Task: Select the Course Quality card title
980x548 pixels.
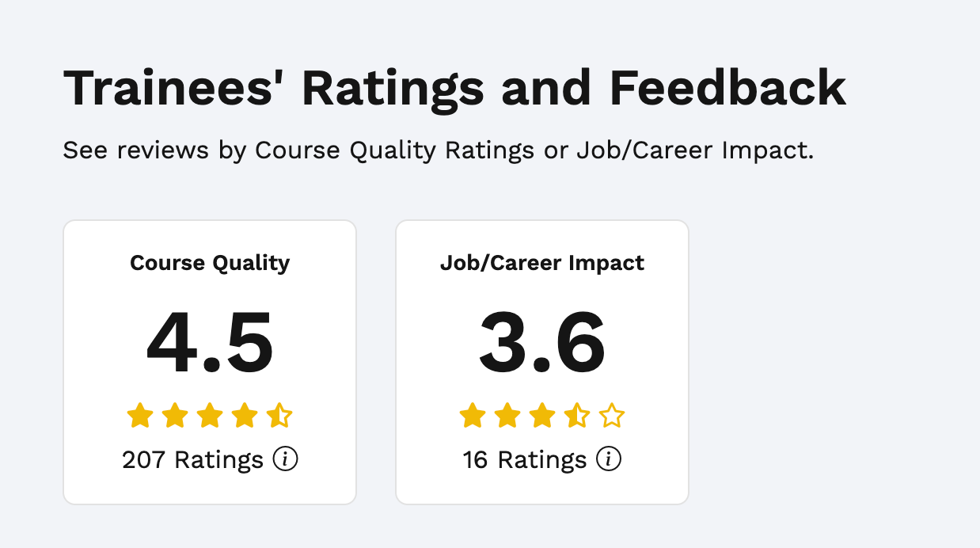Action: (x=210, y=263)
